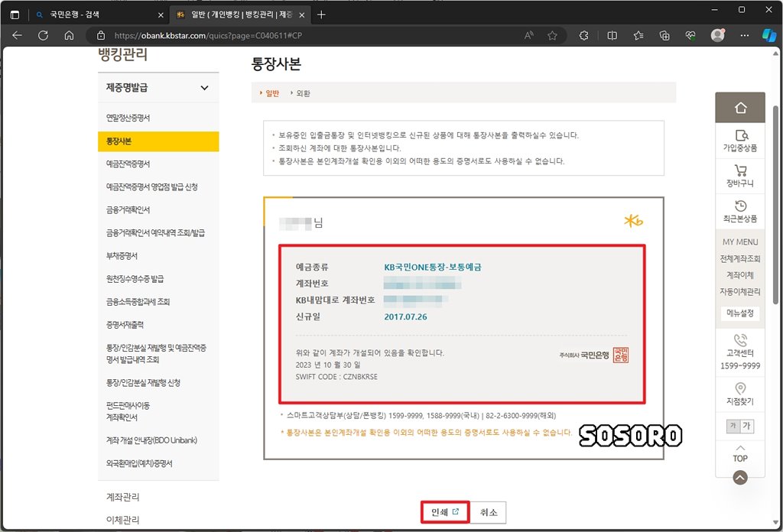This screenshot has height=532, width=783.
Task: Select the larger font size 가 button
Action: coord(746,426)
